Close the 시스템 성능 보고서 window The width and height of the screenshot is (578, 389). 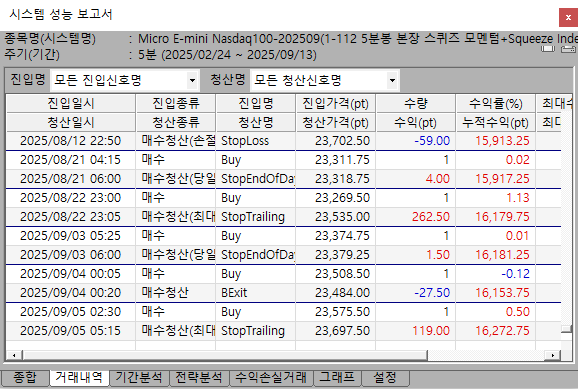[x=568, y=17]
